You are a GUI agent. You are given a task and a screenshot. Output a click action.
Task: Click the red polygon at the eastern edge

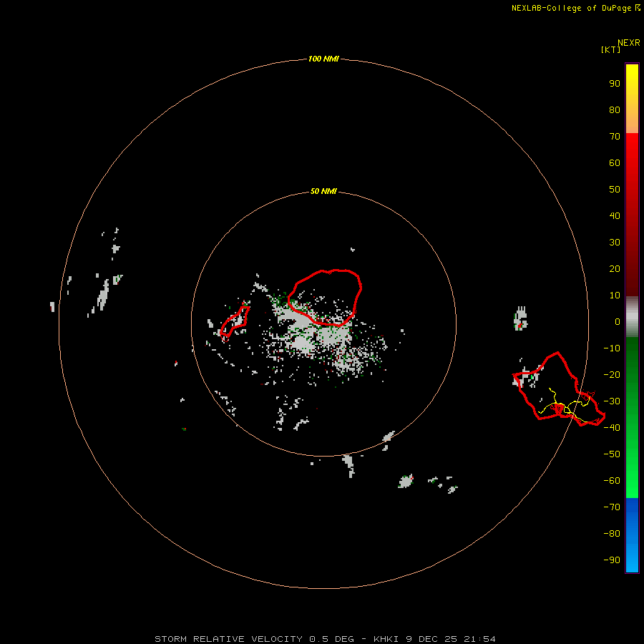[559, 389]
